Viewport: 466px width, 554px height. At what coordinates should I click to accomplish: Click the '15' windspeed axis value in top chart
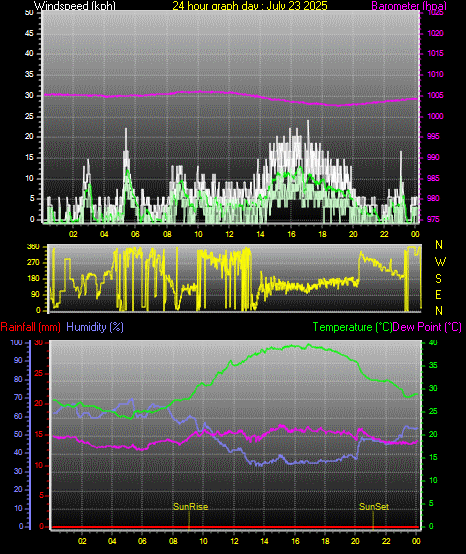[x=29, y=157]
